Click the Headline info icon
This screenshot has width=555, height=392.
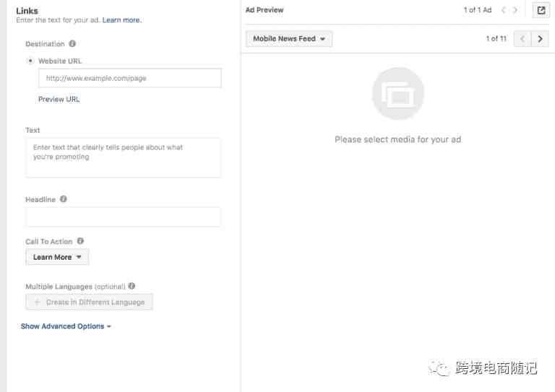(x=64, y=199)
